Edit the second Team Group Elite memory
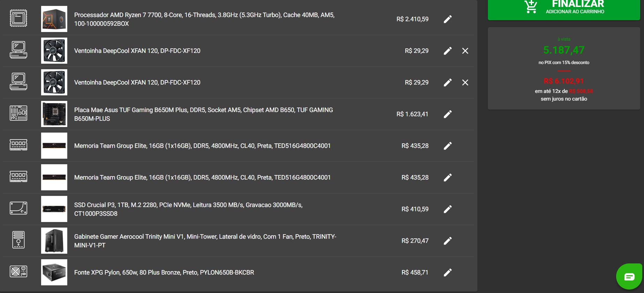The image size is (644, 293). click(448, 177)
